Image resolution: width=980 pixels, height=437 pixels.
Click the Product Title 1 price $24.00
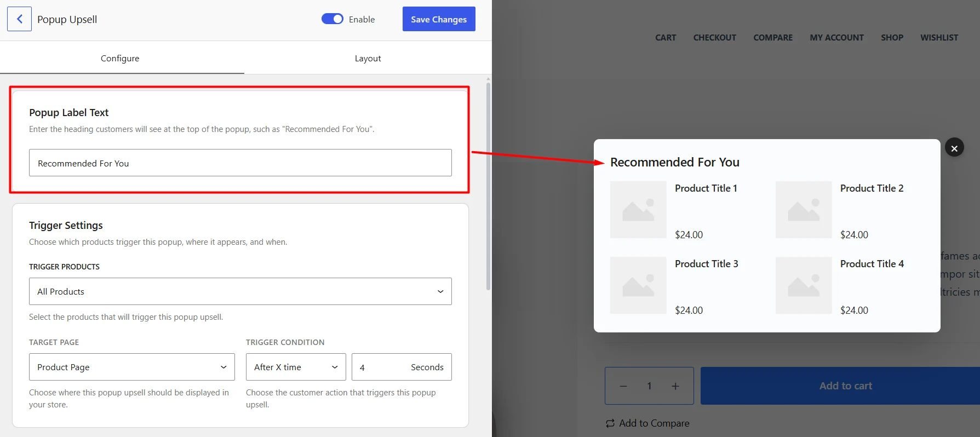[689, 235]
